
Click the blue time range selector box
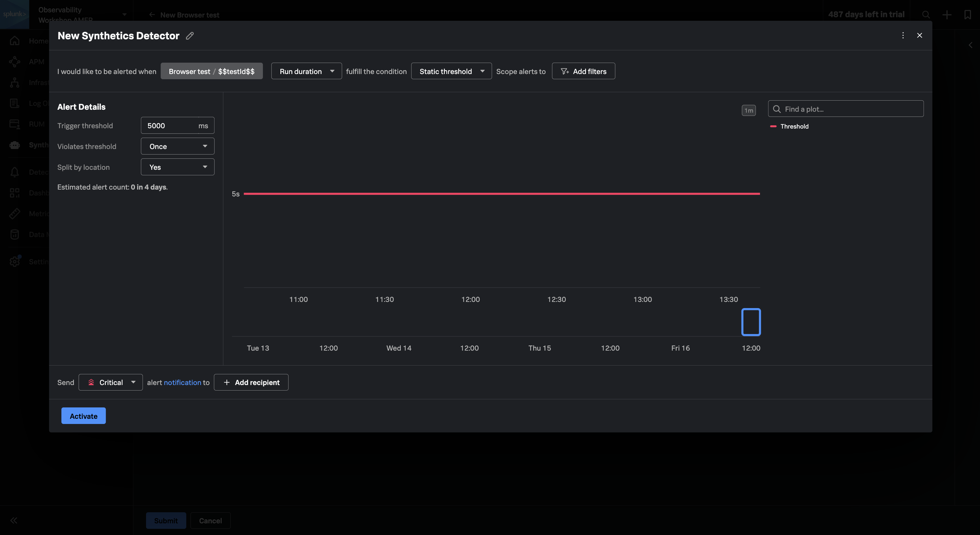coord(751,322)
